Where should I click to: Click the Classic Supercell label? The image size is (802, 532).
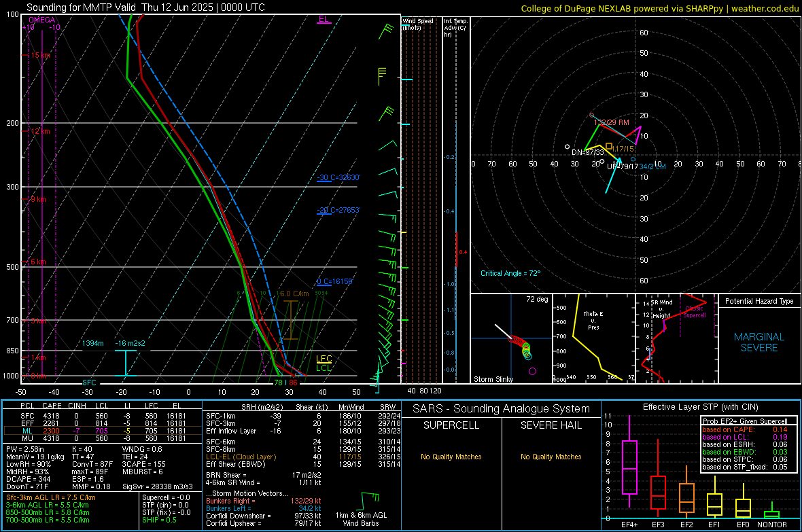pos(694,312)
